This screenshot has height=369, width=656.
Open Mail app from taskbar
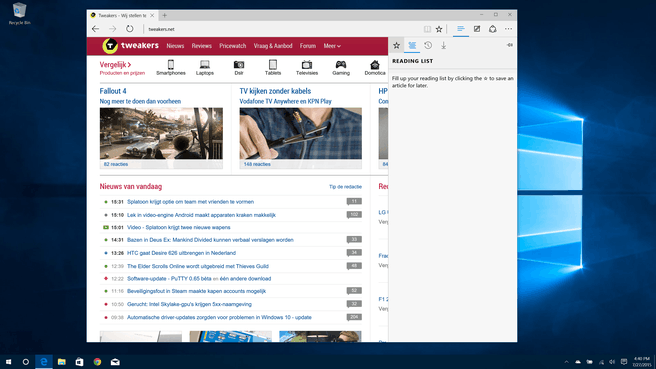click(115, 362)
